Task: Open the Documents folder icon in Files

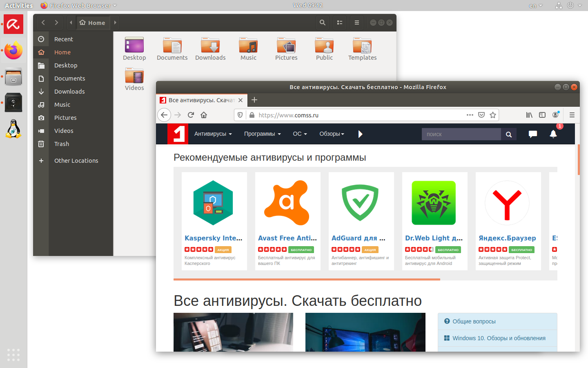Action: [x=172, y=49]
